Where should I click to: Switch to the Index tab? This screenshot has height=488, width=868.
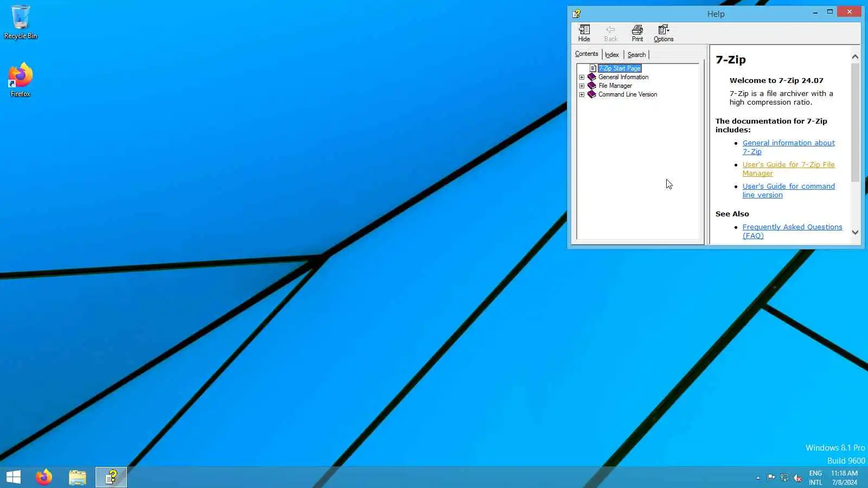click(x=612, y=55)
